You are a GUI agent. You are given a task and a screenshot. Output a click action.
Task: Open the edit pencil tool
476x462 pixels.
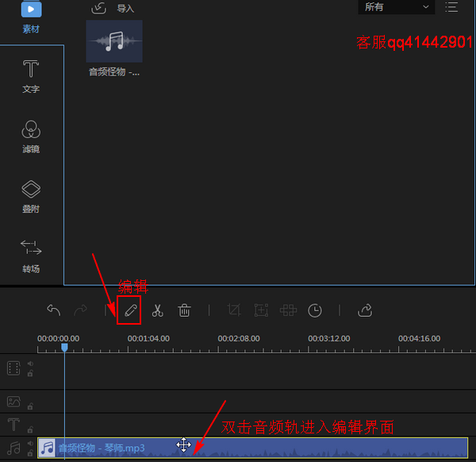pyautogui.click(x=131, y=310)
